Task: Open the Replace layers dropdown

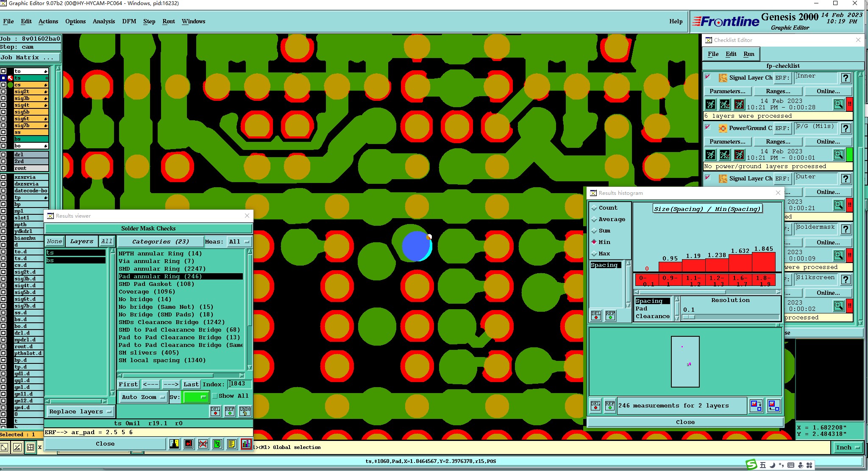Action: [x=80, y=412]
